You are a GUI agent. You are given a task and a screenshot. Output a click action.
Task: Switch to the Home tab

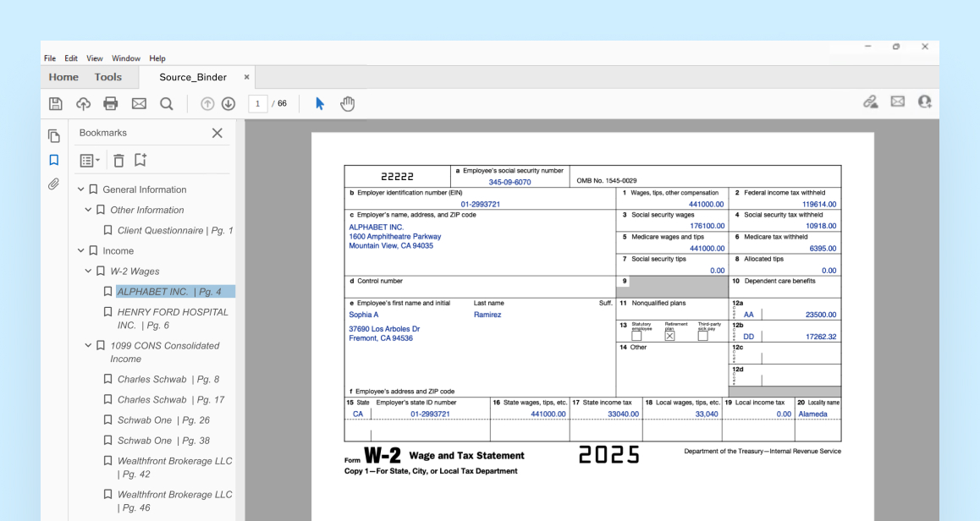(63, 77)
